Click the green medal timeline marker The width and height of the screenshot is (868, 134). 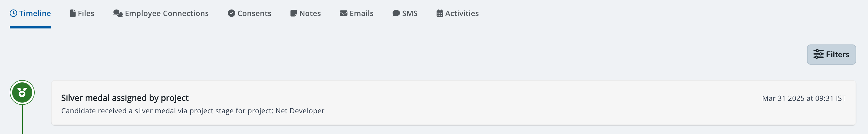[x=22, y=92]
